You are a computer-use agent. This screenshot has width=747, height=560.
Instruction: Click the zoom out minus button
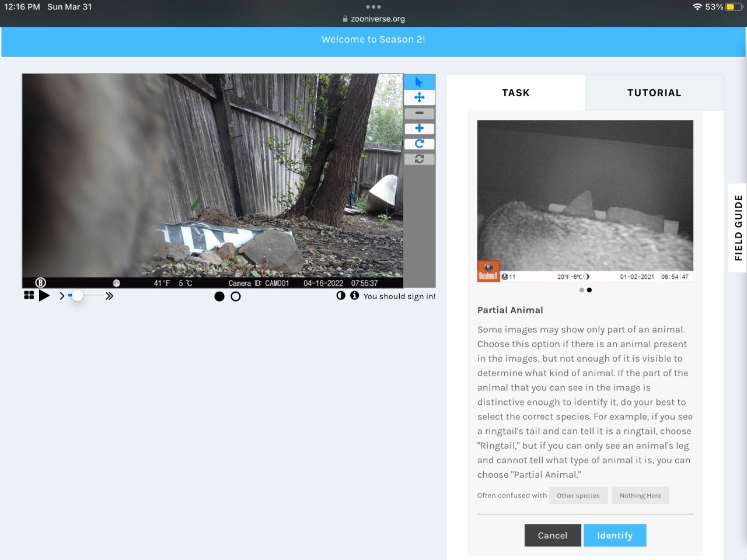(x=419, y=113)
